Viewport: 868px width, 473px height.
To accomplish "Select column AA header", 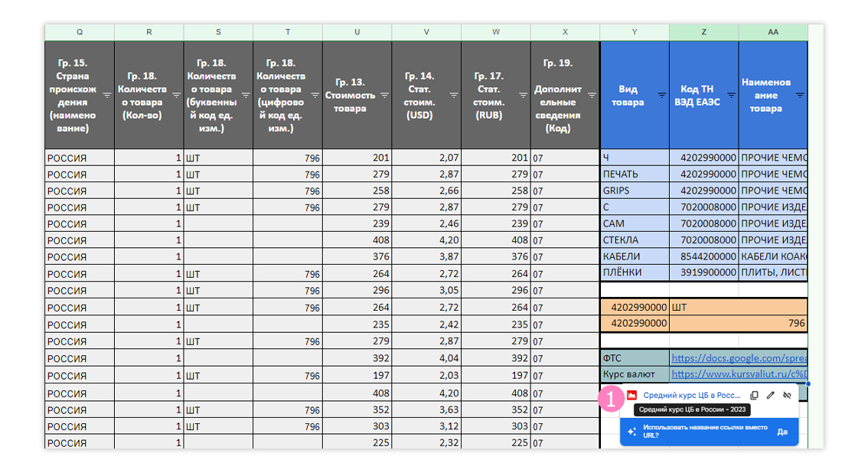I will [x=773, y=32].
